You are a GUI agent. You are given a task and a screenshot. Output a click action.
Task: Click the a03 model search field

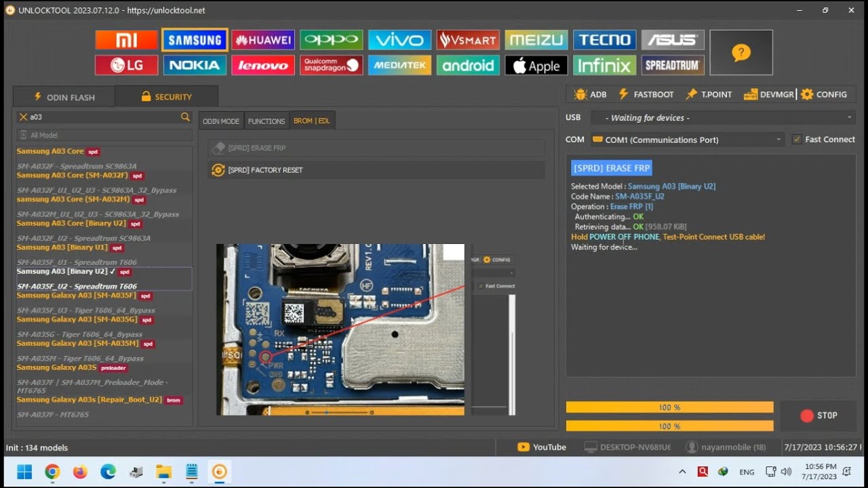point(104,117)
